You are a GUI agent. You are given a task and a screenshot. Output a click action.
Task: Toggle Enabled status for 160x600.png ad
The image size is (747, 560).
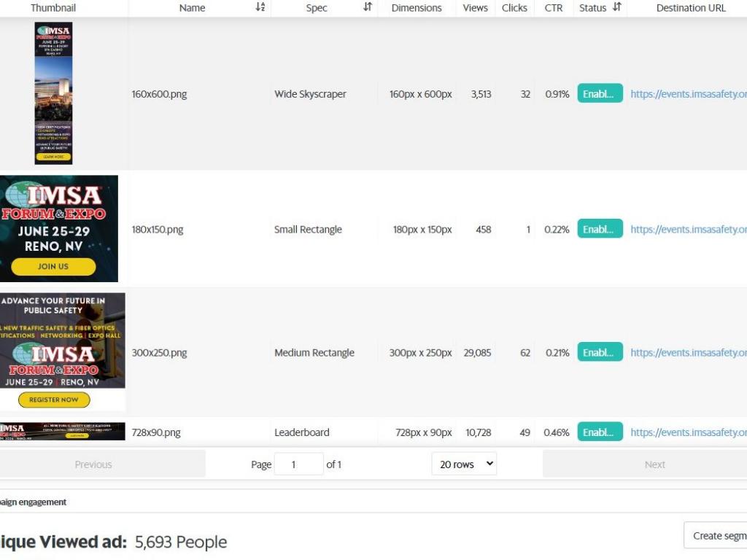(600, 93)
